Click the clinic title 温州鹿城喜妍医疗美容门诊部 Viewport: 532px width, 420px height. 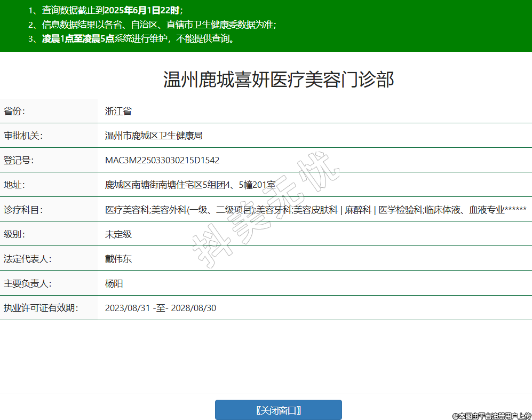coord(278,80)
